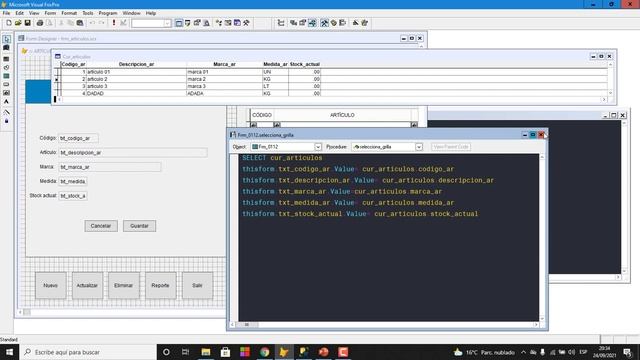Click the ARTÍCULO grid column header
Viewport: 640px width, 360px height.
[x=342, y=115]
